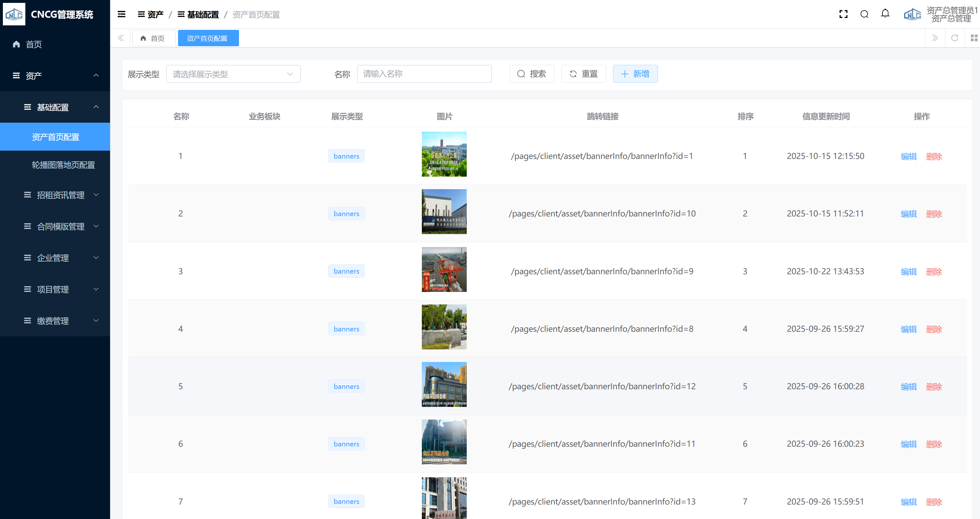Expand the 招租资讯管理 menu
Screen dimensions: 980x519
(x=61, y=195)
